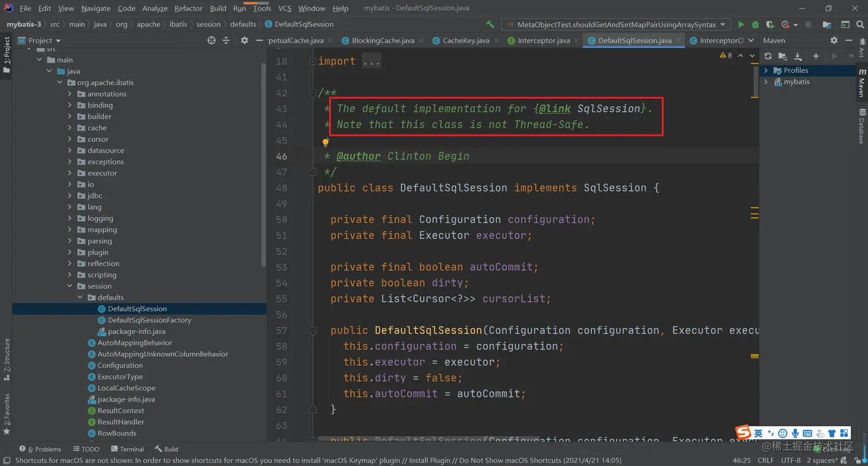Open the Build tool window
Image resolution: width=868 pixels, height=466 pixels.
tap(166, 449)
